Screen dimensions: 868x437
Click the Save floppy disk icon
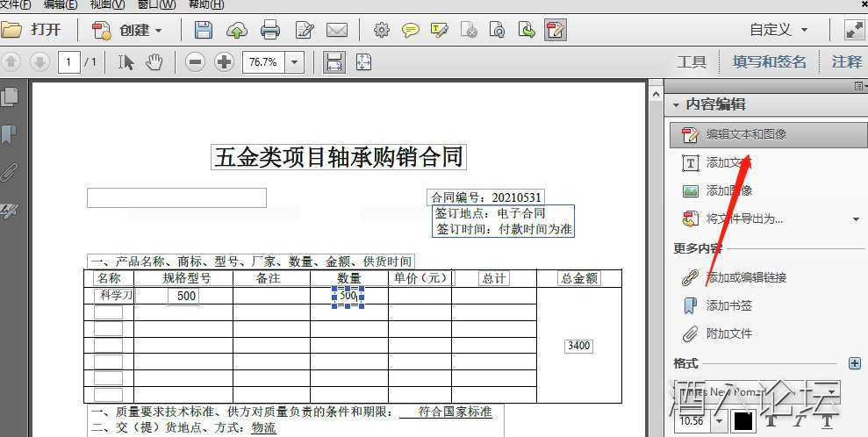coord(204,31)
